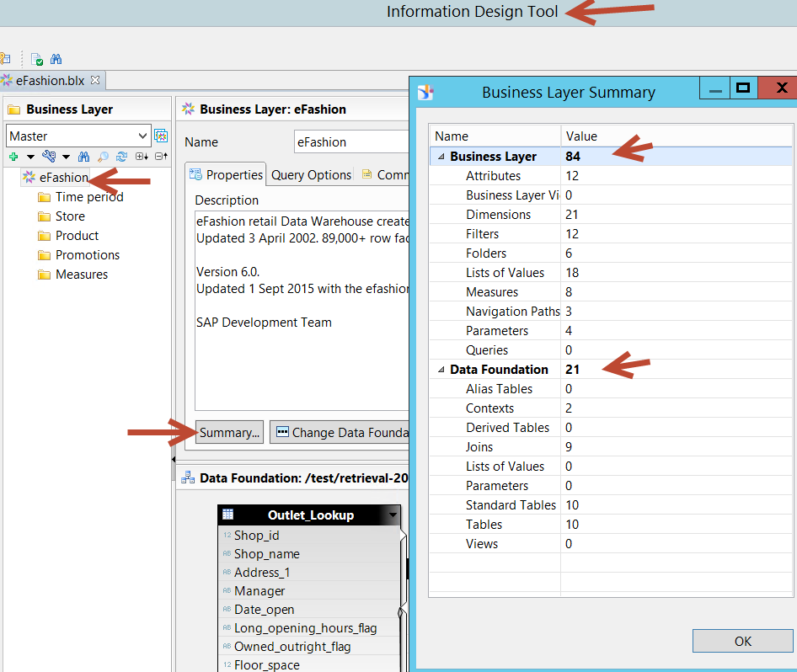Click the Change Data Foundation button
This screenshot has height=672, width=797.
[340, 432]
